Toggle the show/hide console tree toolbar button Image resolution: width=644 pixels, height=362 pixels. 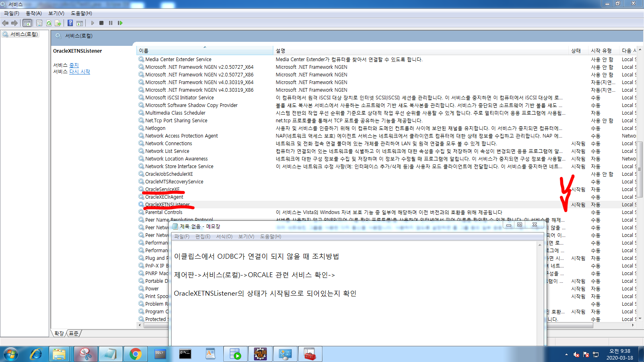click(x=27, y=23)
